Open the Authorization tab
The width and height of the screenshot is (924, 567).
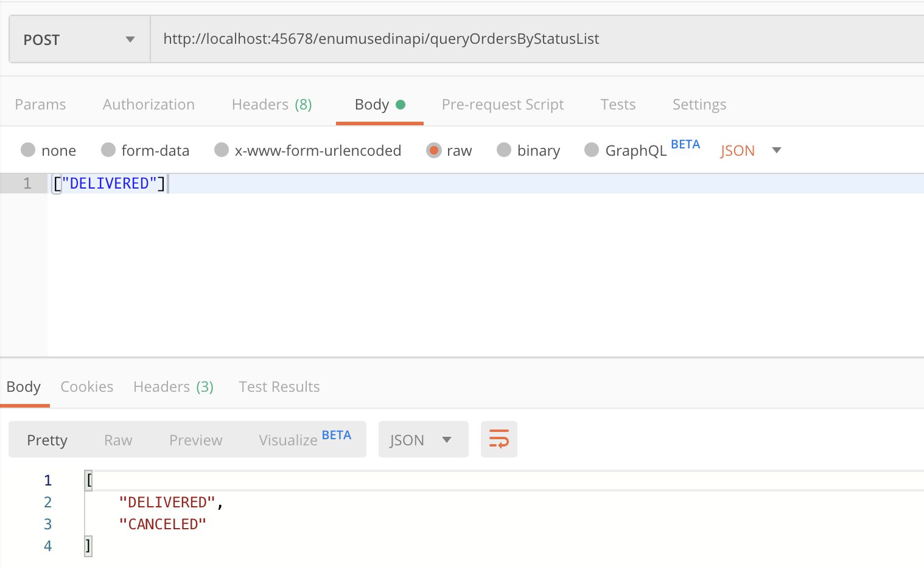click(x=149, y=105)
